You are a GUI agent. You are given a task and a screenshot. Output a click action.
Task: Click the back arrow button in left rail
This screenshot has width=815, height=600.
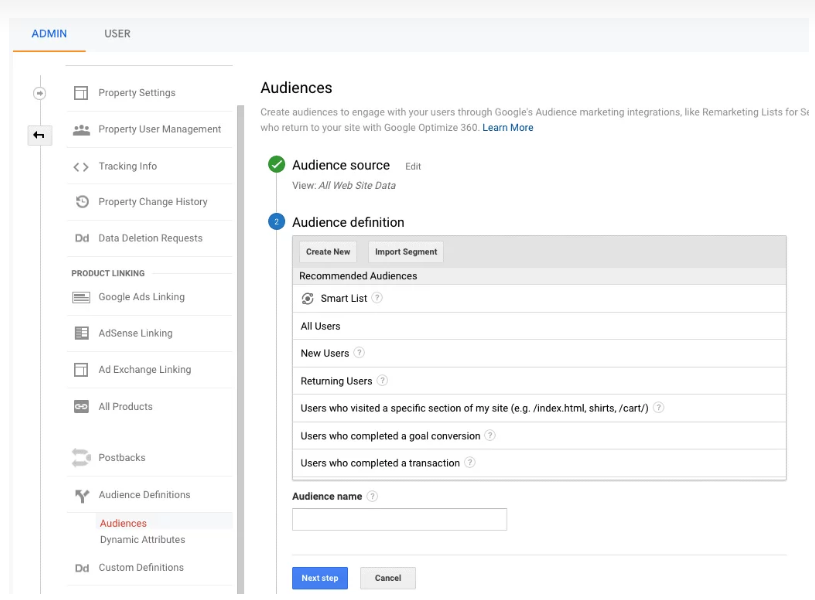(x=39, y=135)
